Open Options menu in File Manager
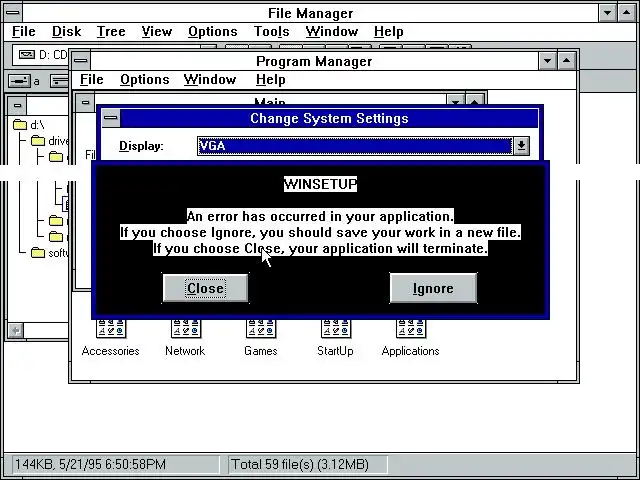 click(x=213, y=31)
